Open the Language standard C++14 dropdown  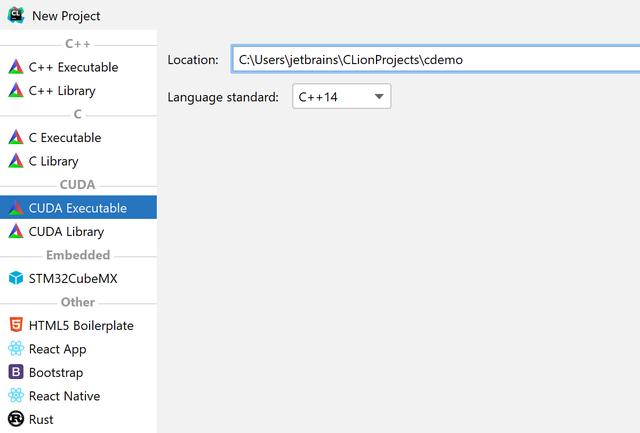pyautogui.click(x=342, y=96)
